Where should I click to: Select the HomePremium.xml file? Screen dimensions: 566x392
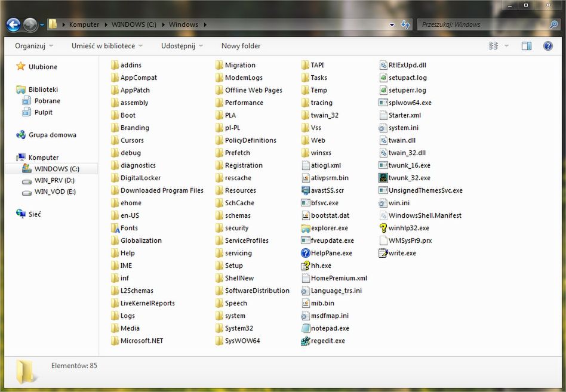(334, 278)
